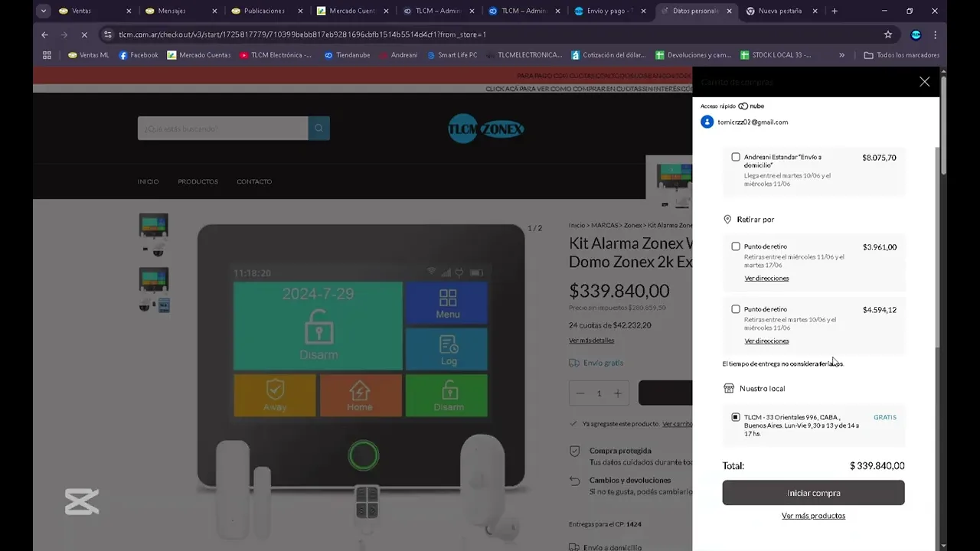Open Ver más detalles installments link
This screenshot has width=980, height=551.
click(591, 341)
